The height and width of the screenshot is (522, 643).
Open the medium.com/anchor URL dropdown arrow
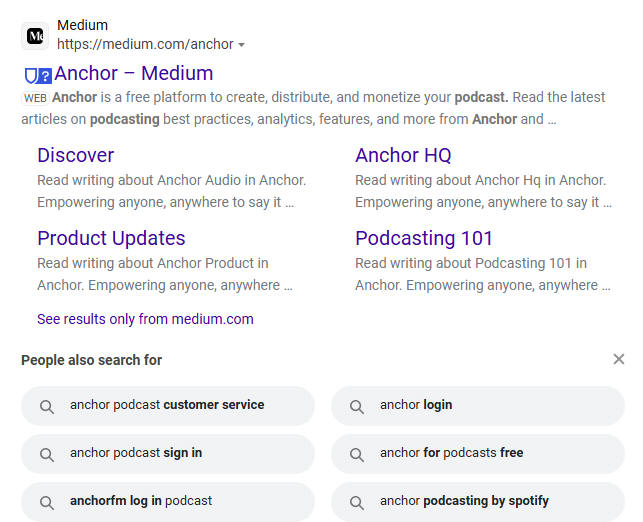click(242, 45)
